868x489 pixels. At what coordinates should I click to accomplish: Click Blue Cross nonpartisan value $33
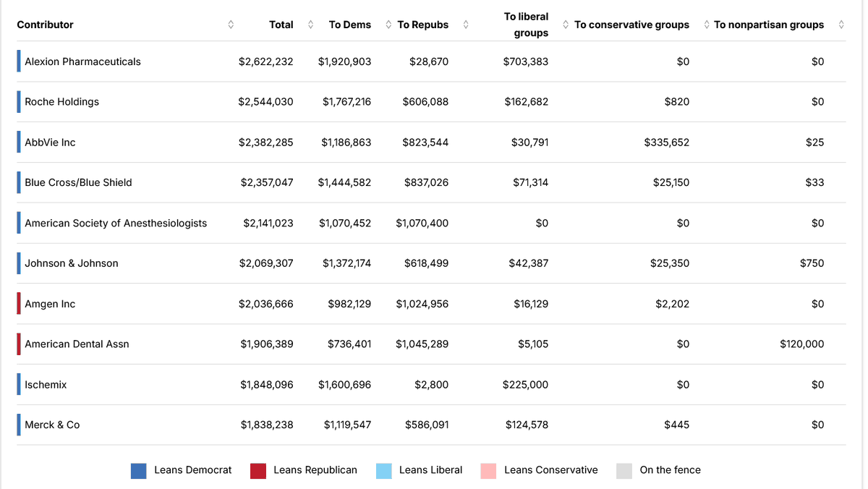pyautogui.click(x=814, y=183)
